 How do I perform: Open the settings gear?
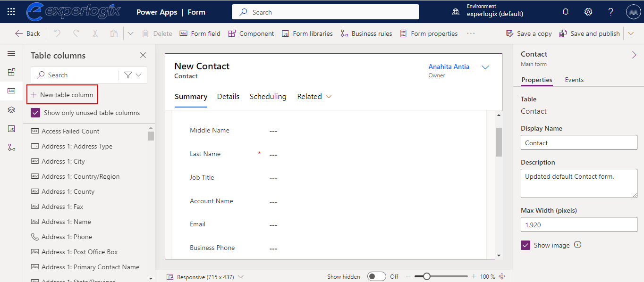click(x=588, y=12)
